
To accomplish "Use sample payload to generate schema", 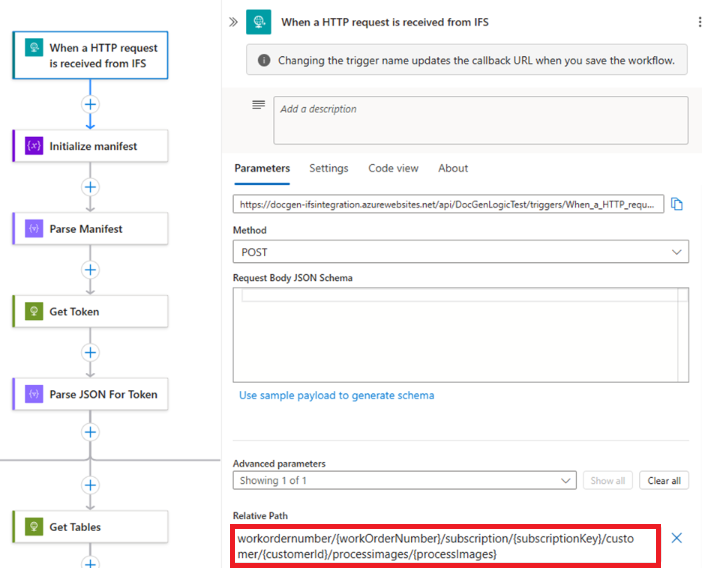I will 336,395.
